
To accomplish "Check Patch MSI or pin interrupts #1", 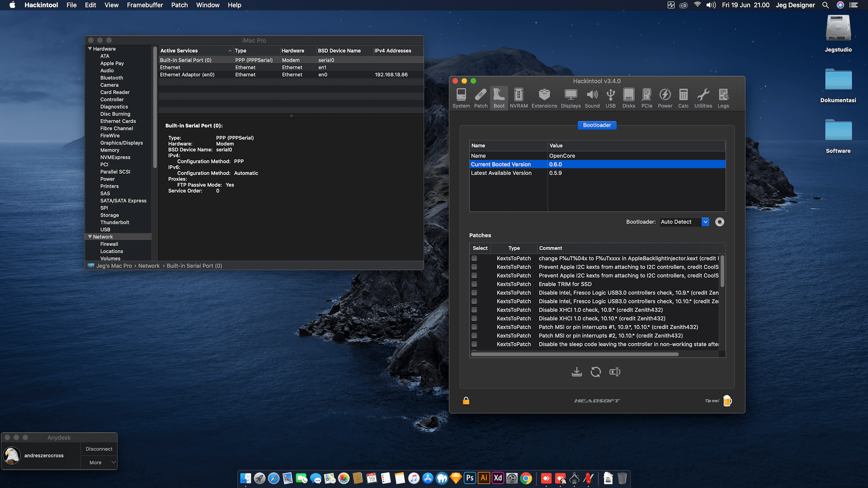I will pyautogui.click(x=474, y=327).
